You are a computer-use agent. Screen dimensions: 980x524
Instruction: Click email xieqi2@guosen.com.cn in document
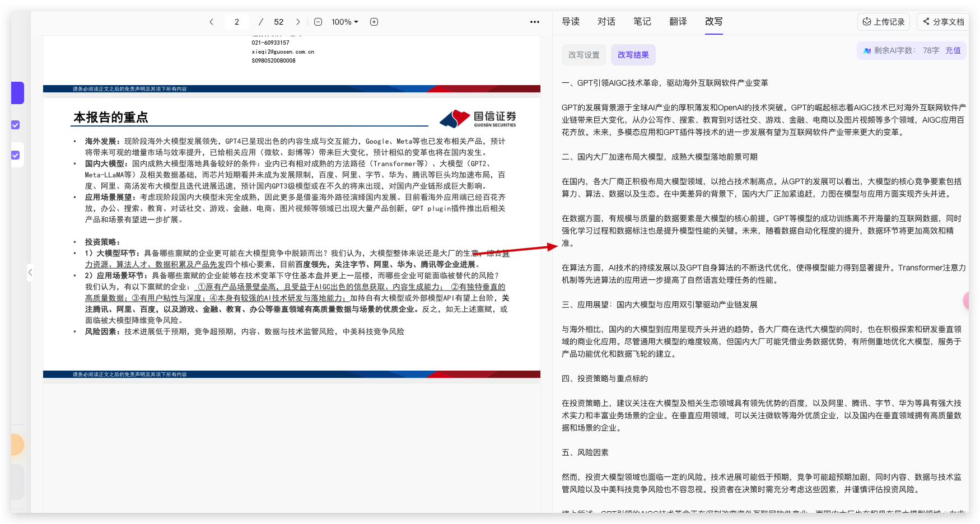coord(283,52)
